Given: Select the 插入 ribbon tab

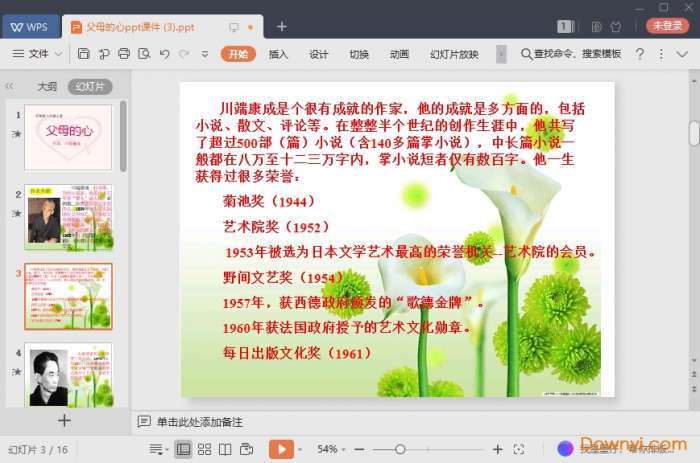Looking at the screenshot, I should pos(278,54).
